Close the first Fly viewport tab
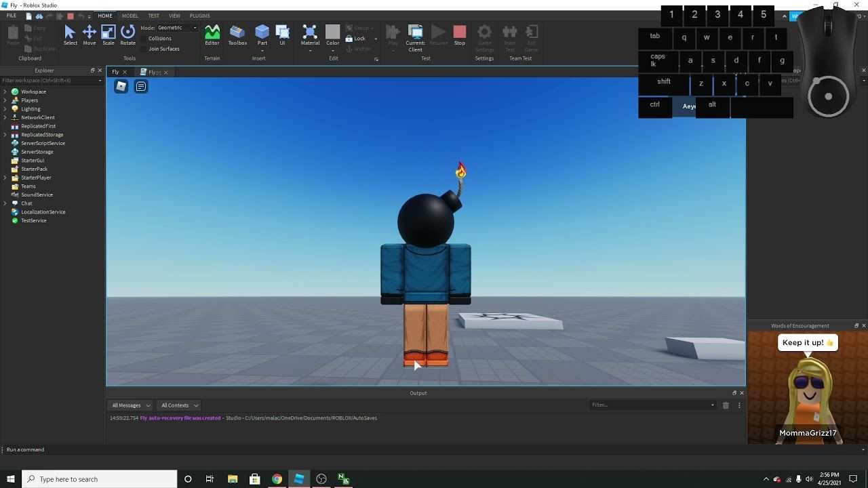This screenshot has height=488, width=868. 124,72
